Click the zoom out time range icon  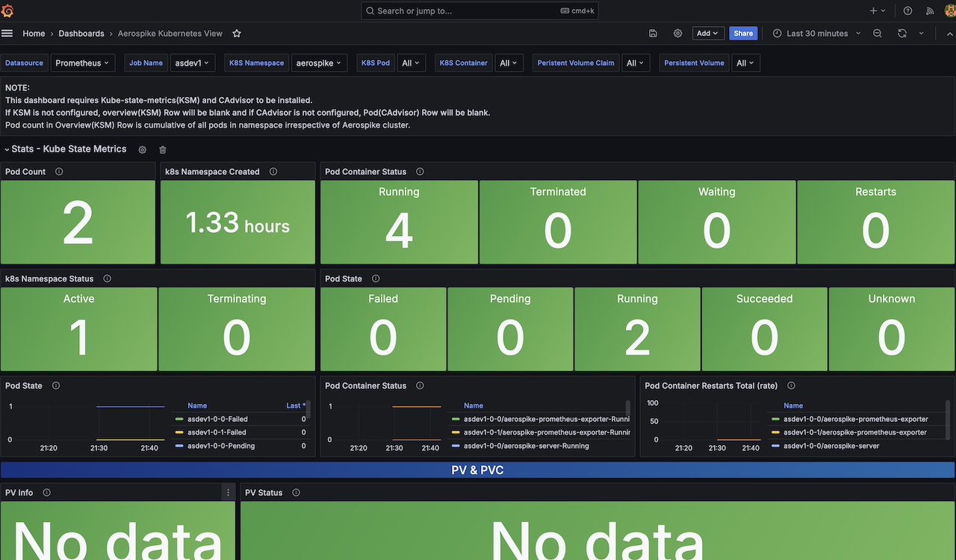coord(878,34)
